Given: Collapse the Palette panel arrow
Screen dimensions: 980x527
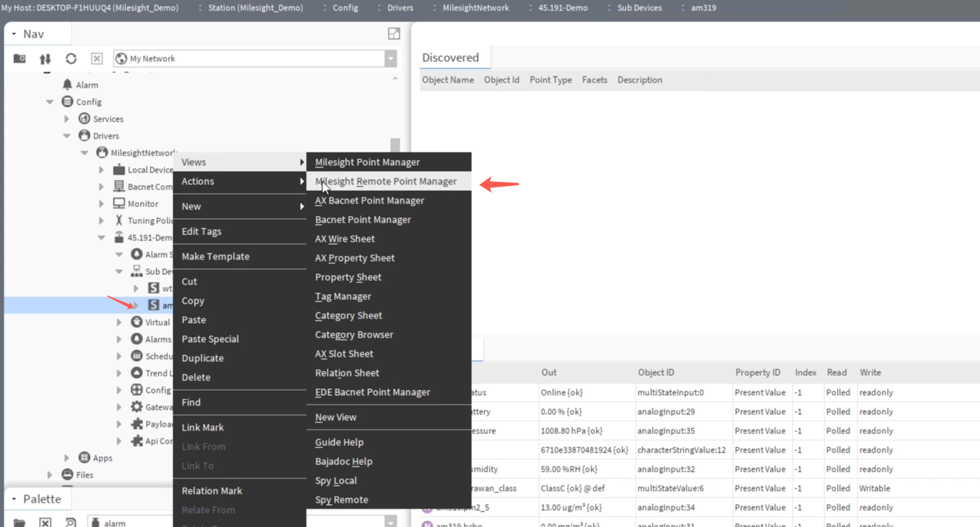Looking at the screenshot, I should click(x=13, y=499).
